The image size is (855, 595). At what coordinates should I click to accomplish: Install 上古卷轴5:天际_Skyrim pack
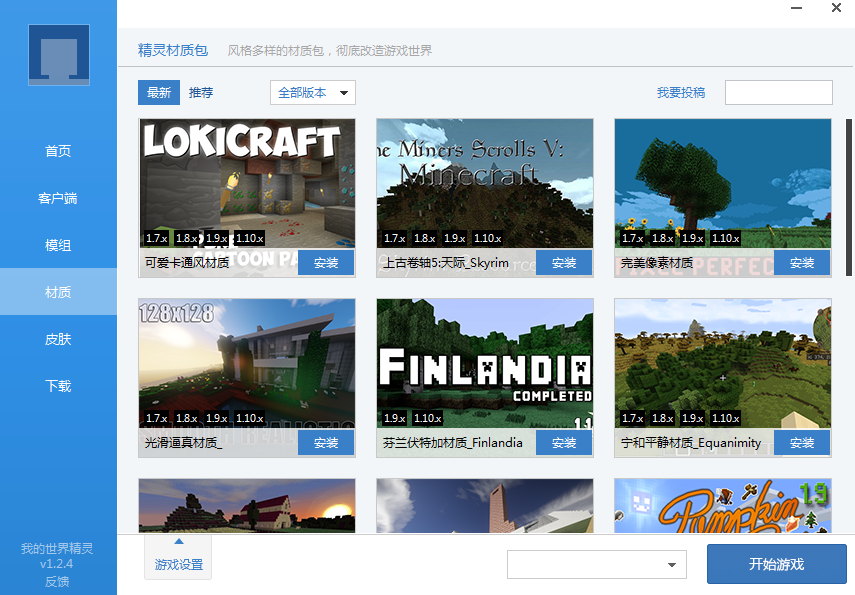[564, 263]
